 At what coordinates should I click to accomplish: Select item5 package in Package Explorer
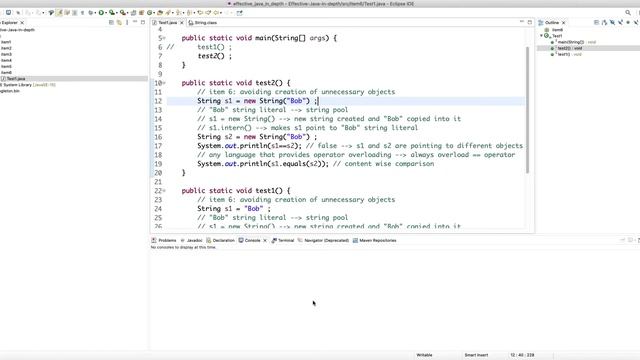(x=6, y=67)
